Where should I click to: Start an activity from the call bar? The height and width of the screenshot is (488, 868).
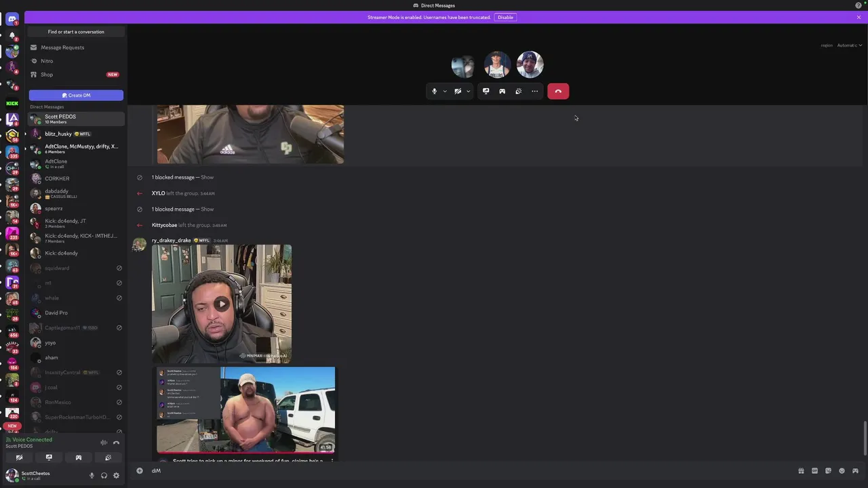(502, 91)
